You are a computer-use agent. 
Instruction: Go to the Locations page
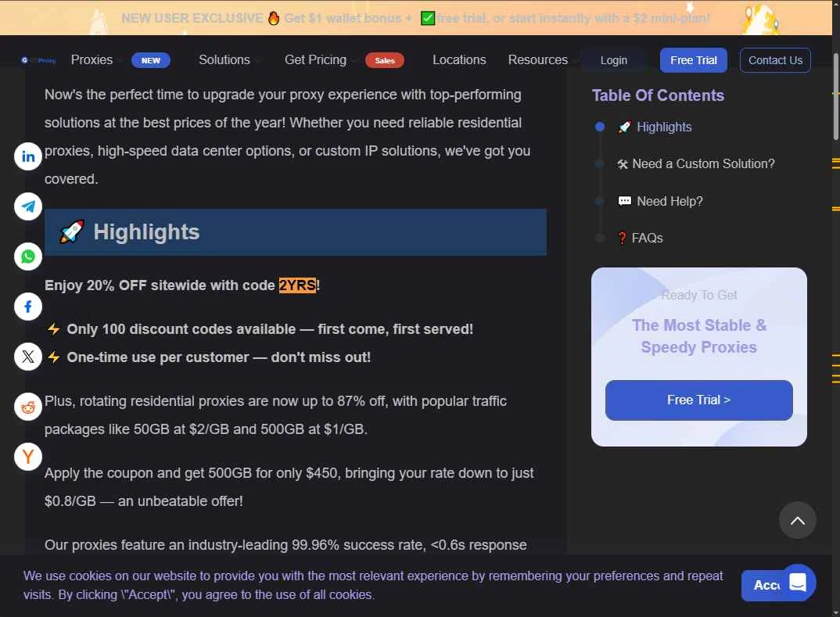pos(459,60)
